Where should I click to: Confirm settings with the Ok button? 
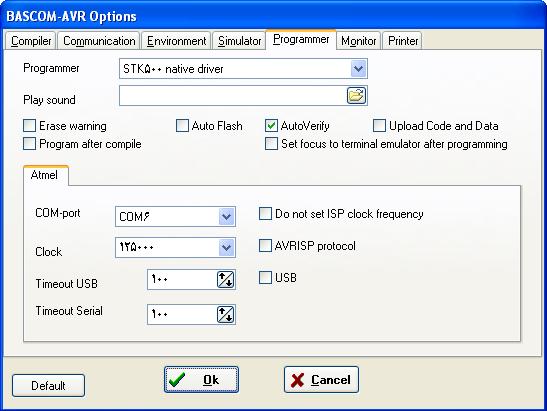201,379
